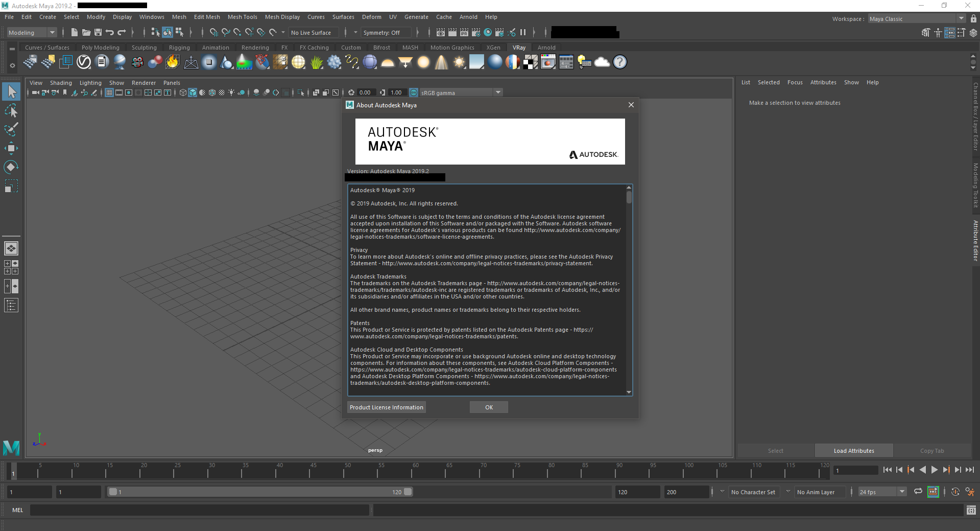Click the Save Scene disk icon

[98, 32]
